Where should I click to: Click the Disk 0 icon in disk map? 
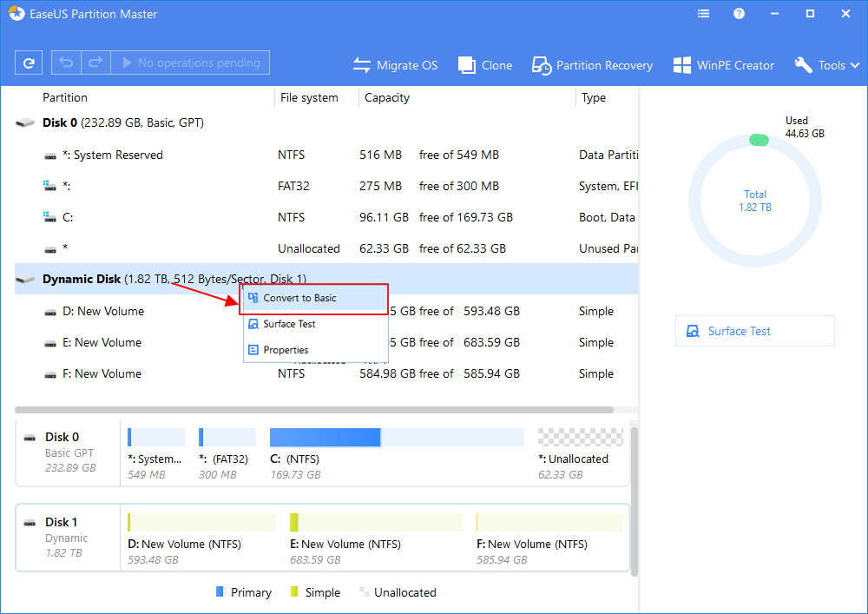point(30,438)
